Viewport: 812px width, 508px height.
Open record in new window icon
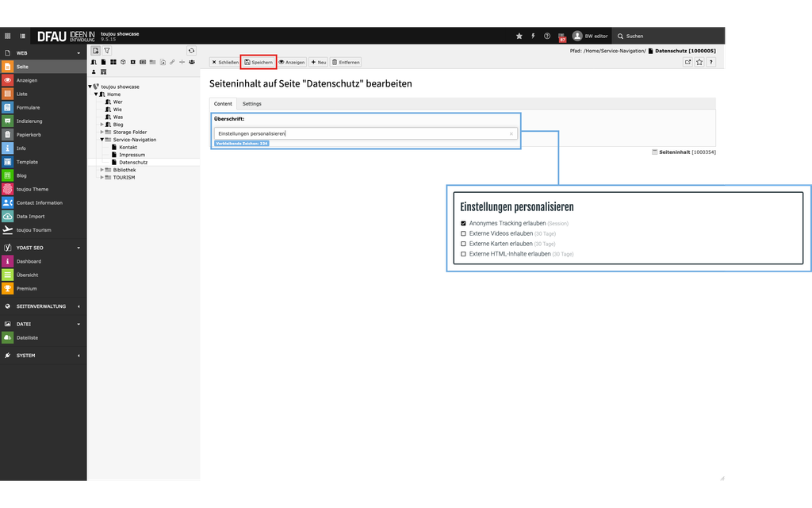click(x=688, y=62)
